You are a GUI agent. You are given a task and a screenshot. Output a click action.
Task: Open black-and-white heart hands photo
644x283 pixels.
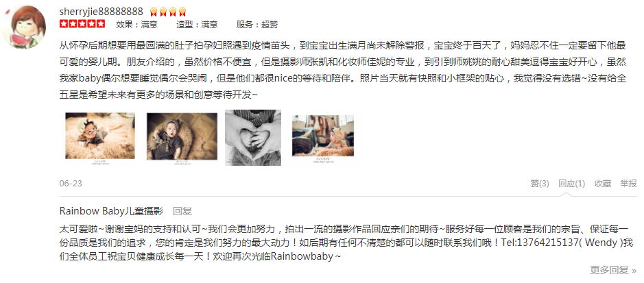coord(253,138)
